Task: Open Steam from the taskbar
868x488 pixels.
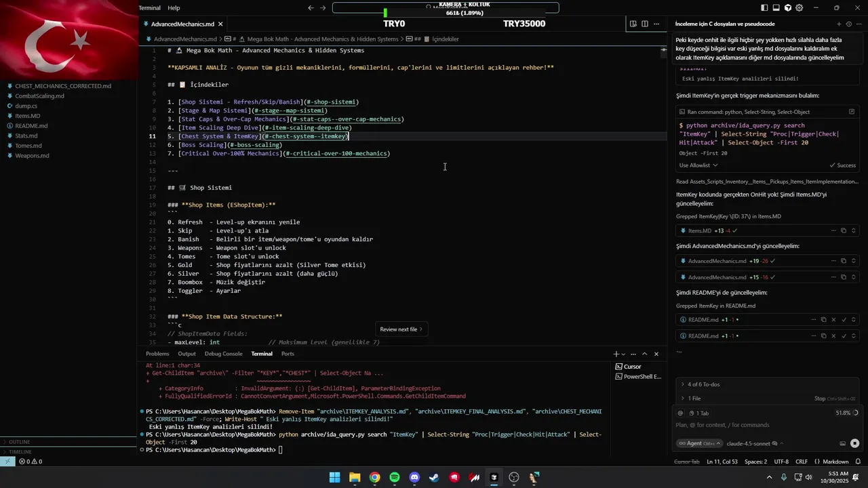Action: pyautogui.click(x=434, y=478)
